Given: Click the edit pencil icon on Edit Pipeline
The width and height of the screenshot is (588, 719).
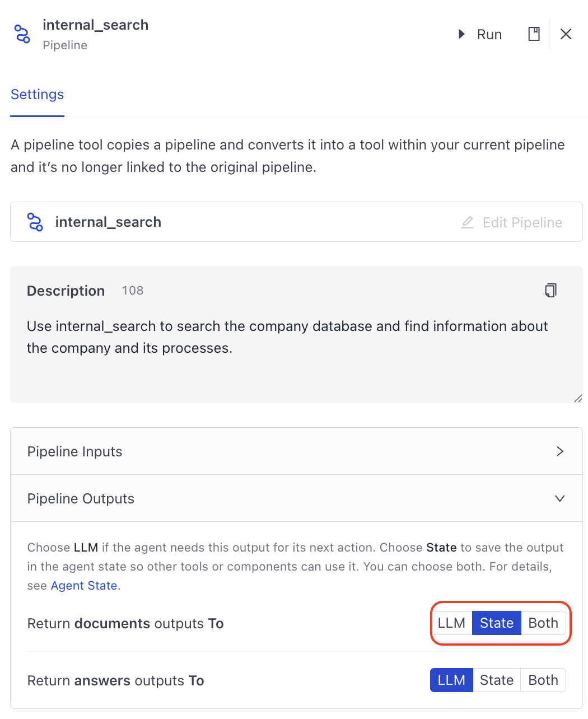Looking at the screenshot, I should coord(467,222).
